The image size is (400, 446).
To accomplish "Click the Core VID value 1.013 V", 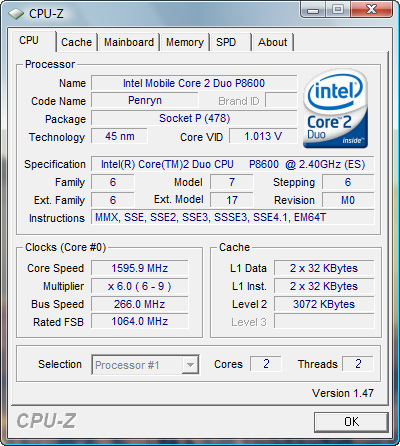I will point(263,136).
